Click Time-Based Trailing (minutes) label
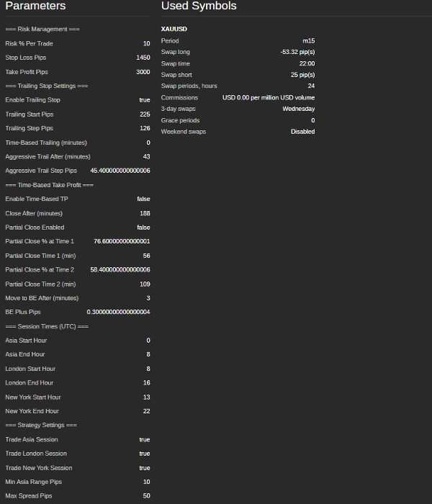Screen dimensions: 432x504 pos(46,143)
